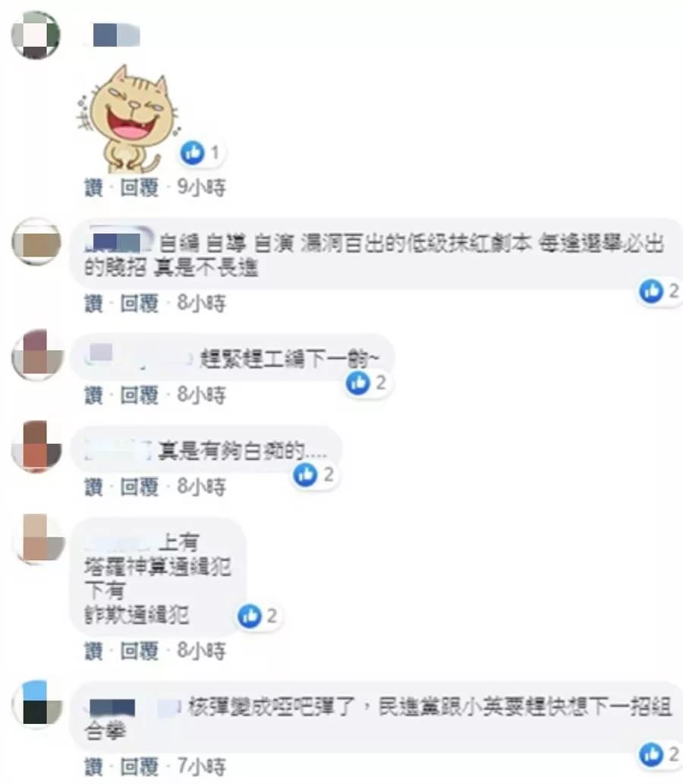
Task: Click 讚 under 塔羅神算通緝犯 comment
Action: [x=93, y=651]
